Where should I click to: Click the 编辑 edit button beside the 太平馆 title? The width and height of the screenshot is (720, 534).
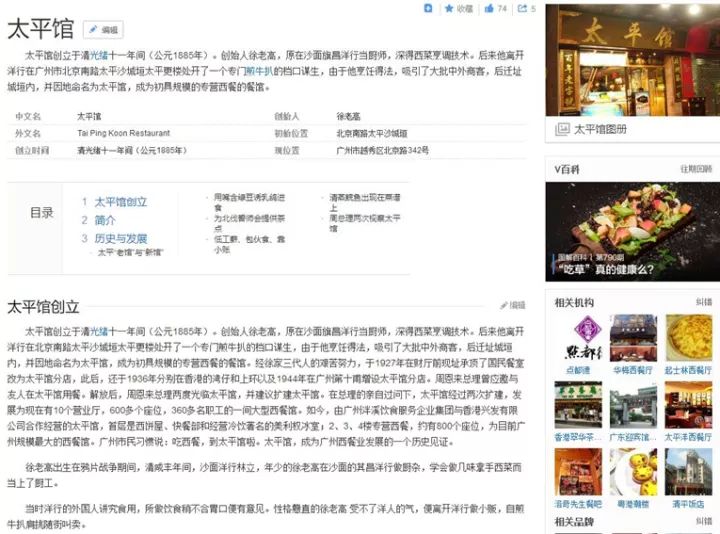pyautogui.click(x=103, y=30)
